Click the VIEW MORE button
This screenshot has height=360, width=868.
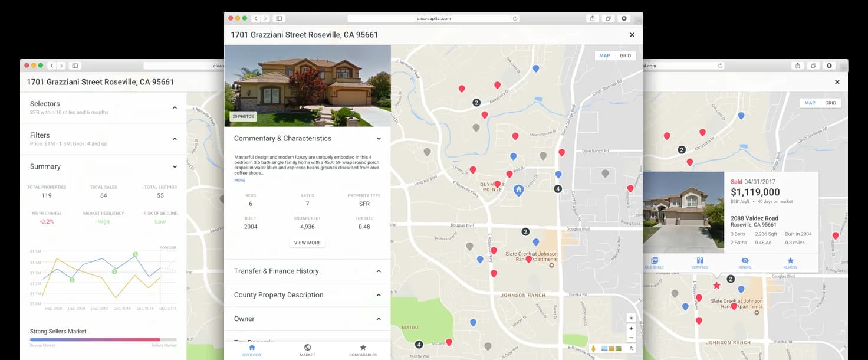click(307, 243)
